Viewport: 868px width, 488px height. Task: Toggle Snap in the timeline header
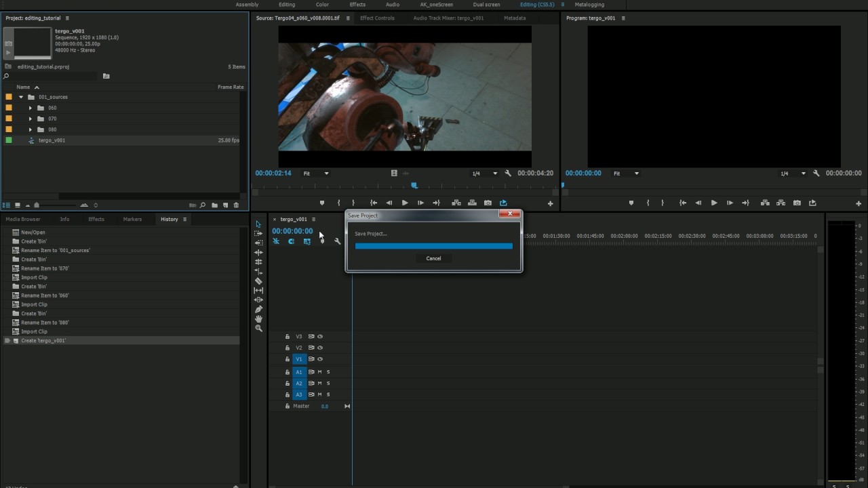click(x=292, y=241)
